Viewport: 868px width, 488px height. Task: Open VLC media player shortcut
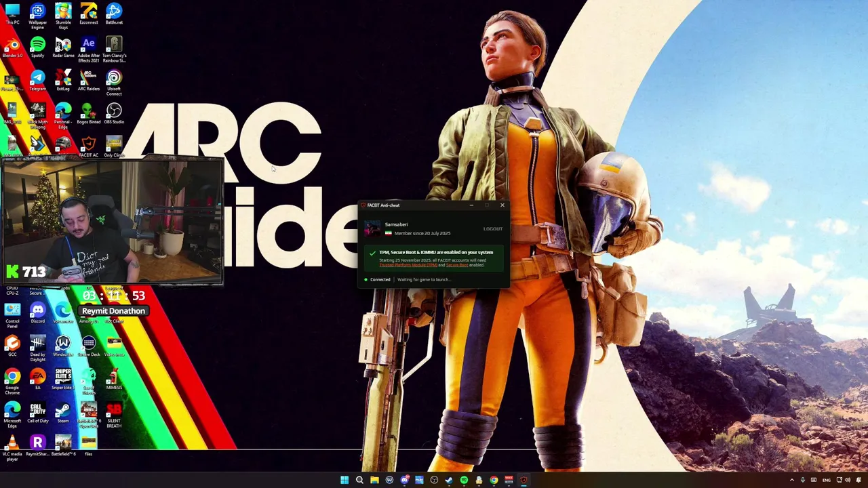(12, 448)
